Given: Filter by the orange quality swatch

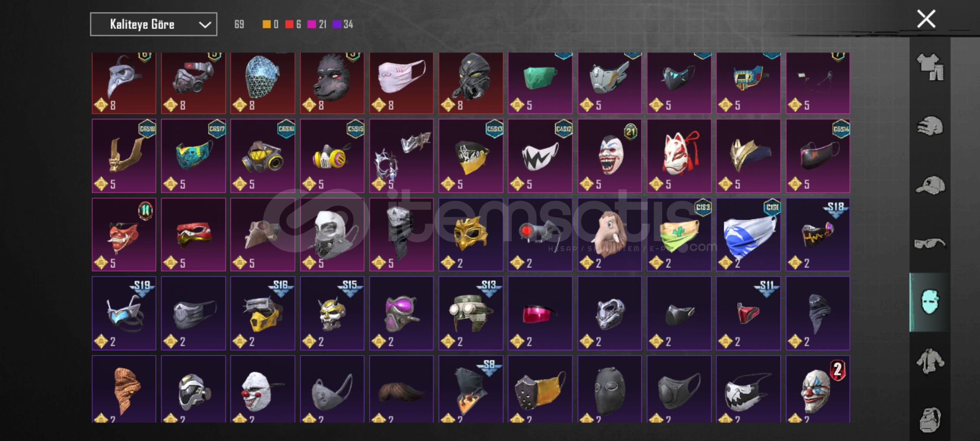Looking at the screenshot, I should coord(267,24).
